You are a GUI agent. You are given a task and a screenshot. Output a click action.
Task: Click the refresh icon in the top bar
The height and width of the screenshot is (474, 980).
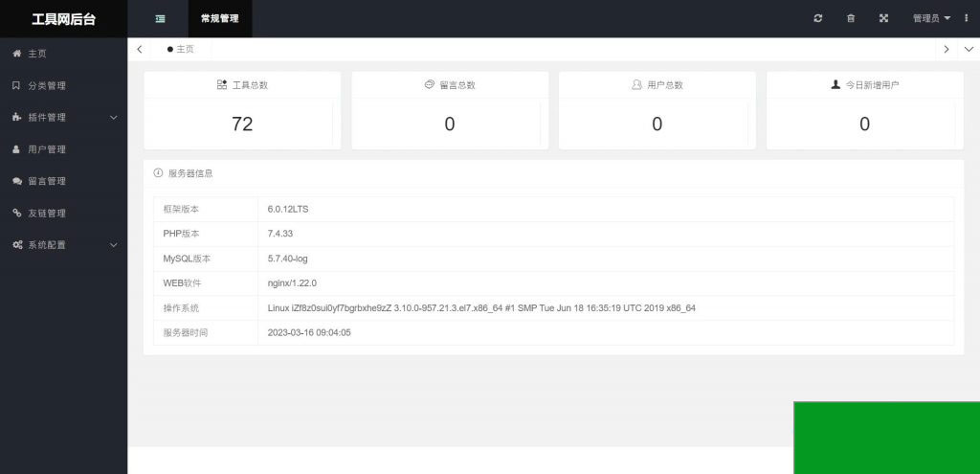(x=818, y=19)
